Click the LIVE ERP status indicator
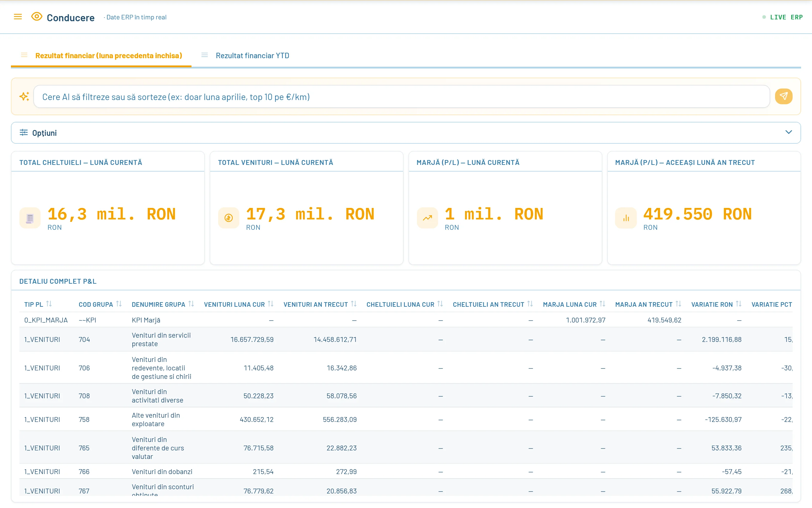812x508 pixels. click(782, 17)
